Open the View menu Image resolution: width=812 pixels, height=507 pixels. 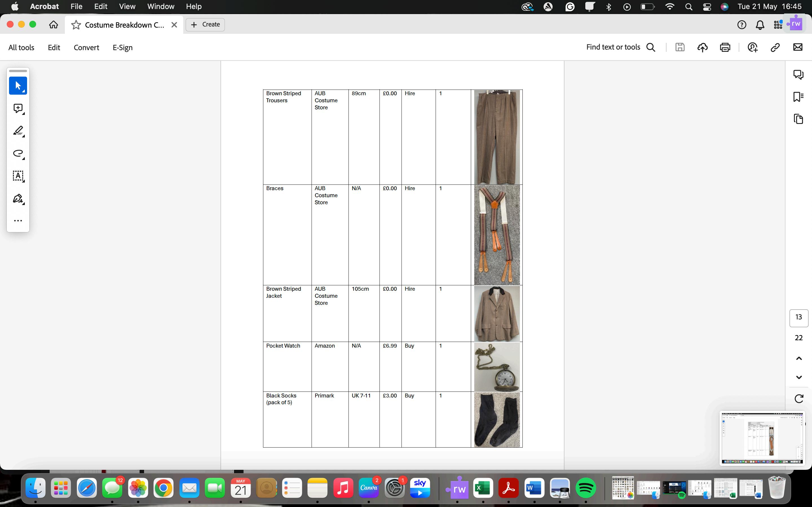click(127, 6)
